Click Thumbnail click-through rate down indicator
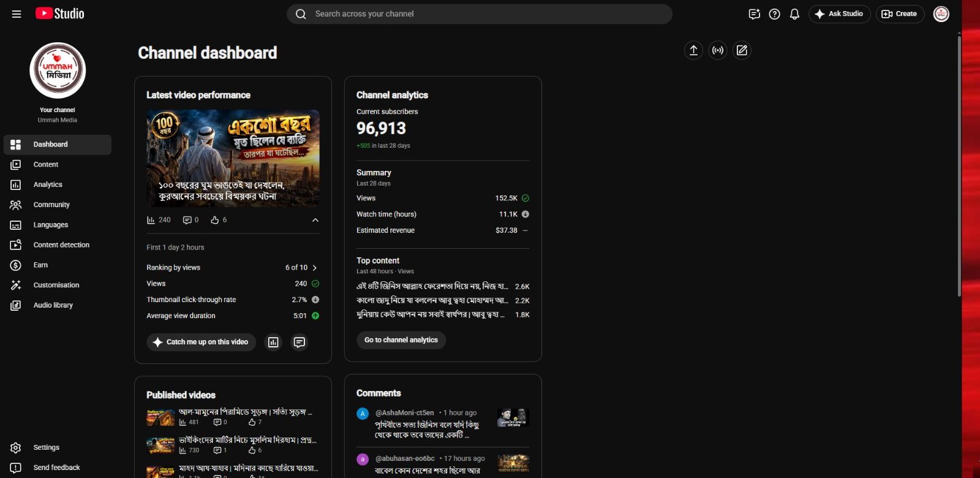 point(315,300)
